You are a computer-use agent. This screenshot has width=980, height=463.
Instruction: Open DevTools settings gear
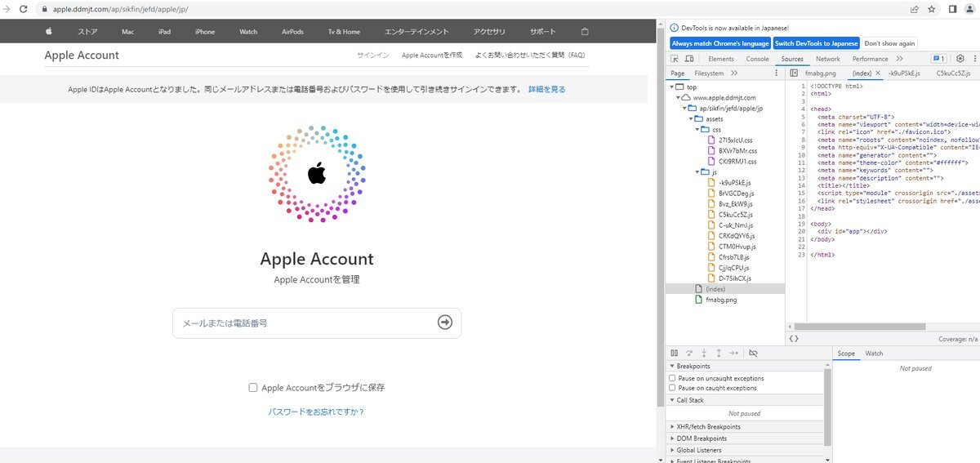pyautogui.click(x=960, y=59)
